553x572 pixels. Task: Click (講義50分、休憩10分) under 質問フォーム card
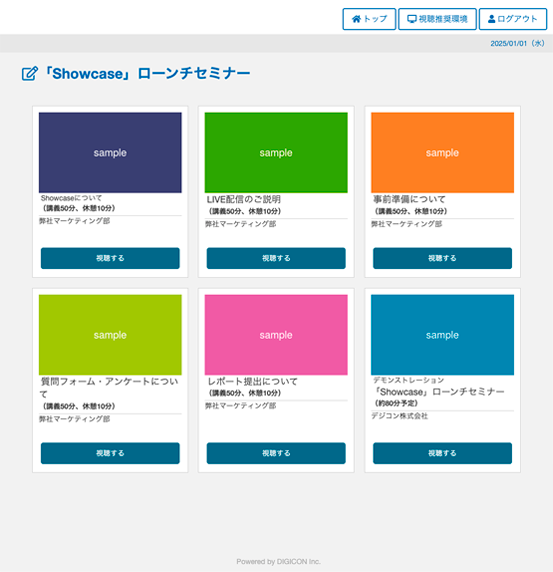[x=79, y=406]
